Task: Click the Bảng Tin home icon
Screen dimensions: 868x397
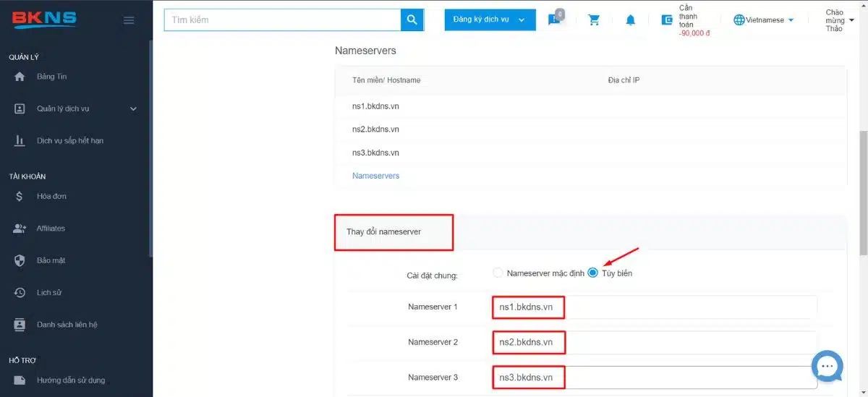Action: [20, 77]
